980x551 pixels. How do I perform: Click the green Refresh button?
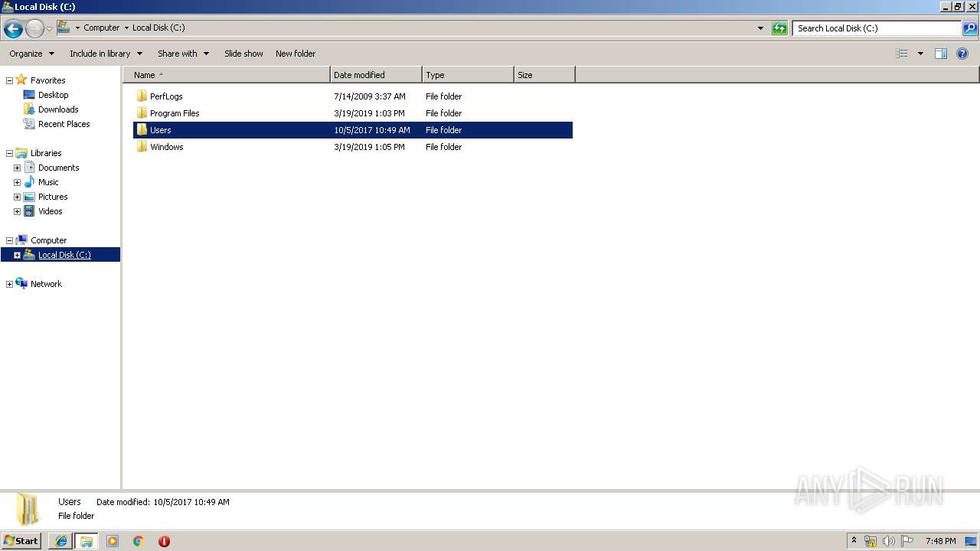[779, 28]
